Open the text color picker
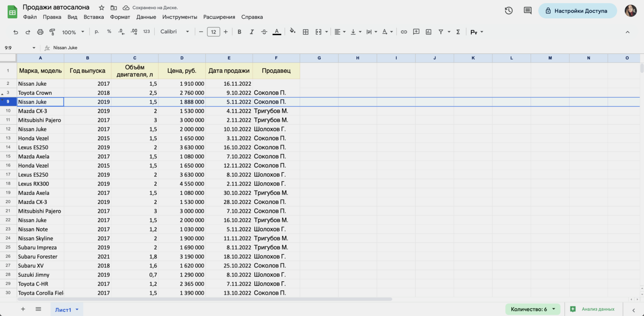The image size is (644, 316). (x=276, y=32)
